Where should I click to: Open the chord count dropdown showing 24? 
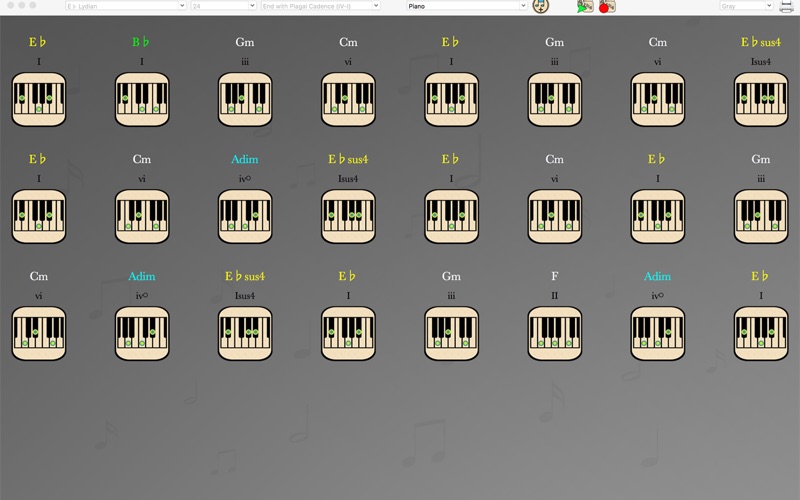pyautogui.click(x=223, y=6)
